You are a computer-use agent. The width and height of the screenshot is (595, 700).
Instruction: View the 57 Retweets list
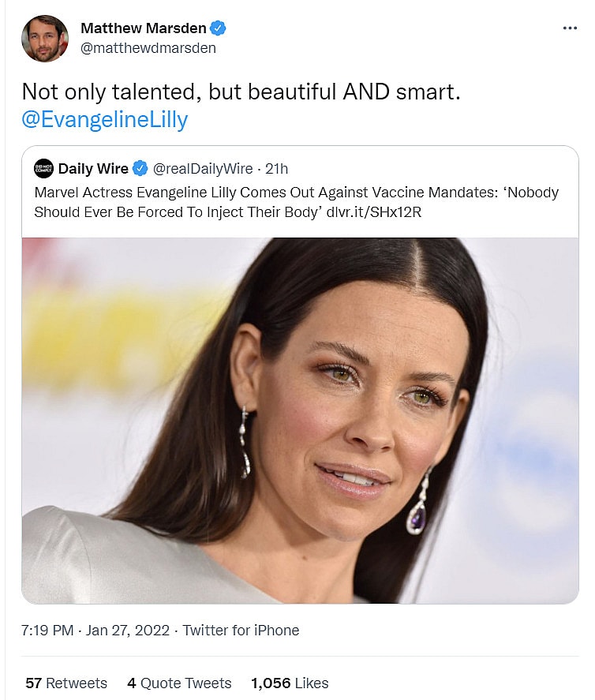click(66, 683)
